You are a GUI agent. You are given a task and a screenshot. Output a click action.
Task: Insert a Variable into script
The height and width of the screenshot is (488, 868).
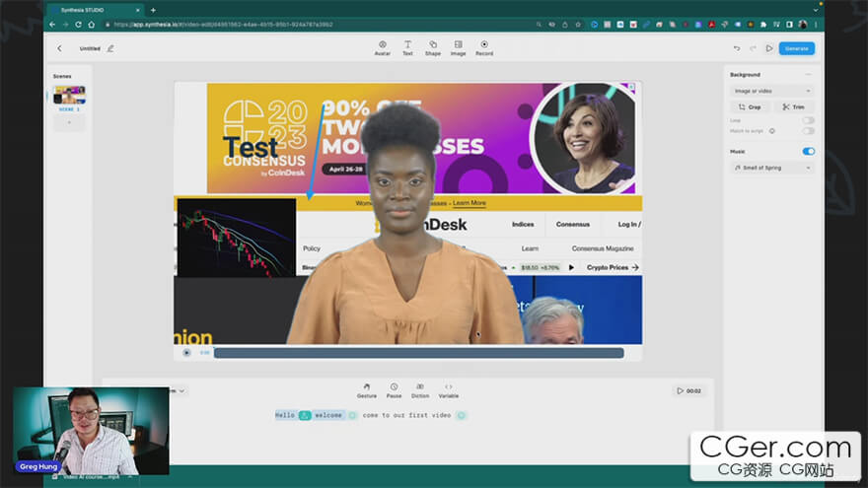click(449, 390)
